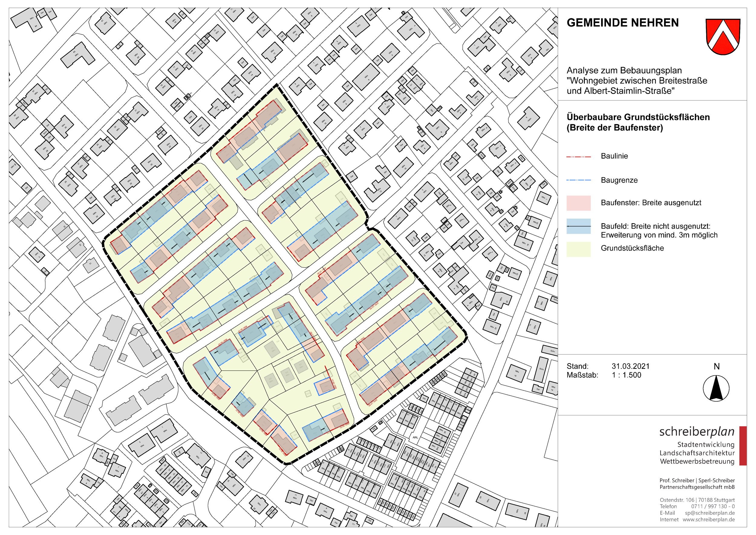Click the red dash-dot Baulinie legend line

point(578,157)
